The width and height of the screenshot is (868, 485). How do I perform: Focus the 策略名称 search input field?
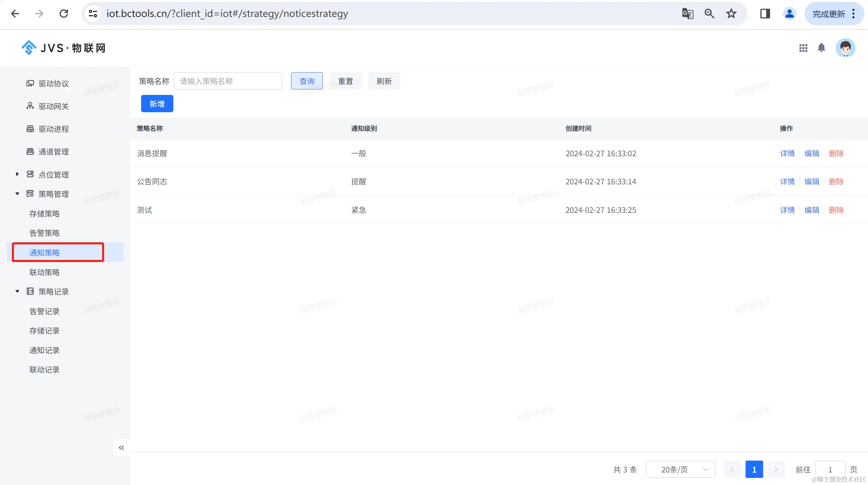pyautogui.click(x=228, y=81)
